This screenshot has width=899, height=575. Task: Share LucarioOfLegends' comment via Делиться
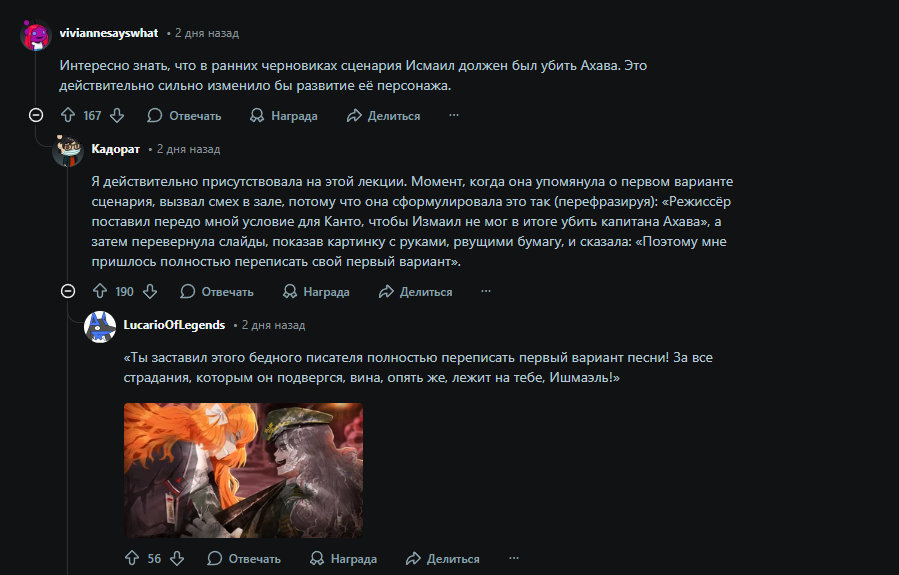(x=442, y=558)
